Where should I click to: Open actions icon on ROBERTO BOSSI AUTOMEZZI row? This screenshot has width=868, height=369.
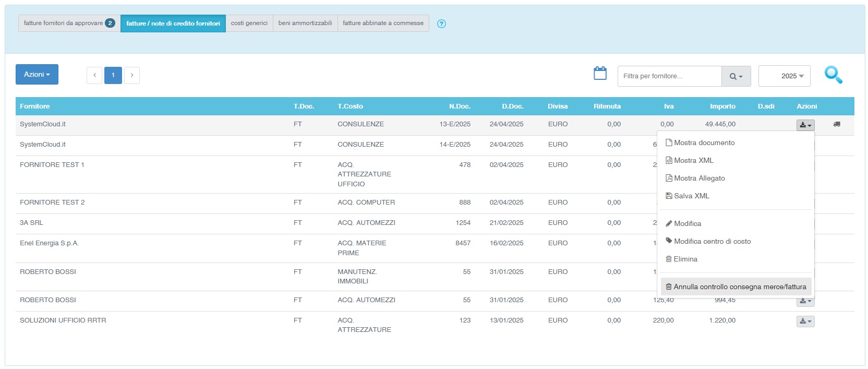click(x=805, y=301)
